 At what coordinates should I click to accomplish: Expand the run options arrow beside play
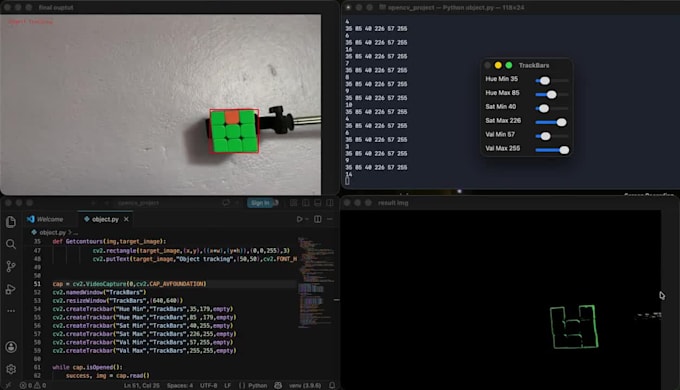[x=307, y=219]
